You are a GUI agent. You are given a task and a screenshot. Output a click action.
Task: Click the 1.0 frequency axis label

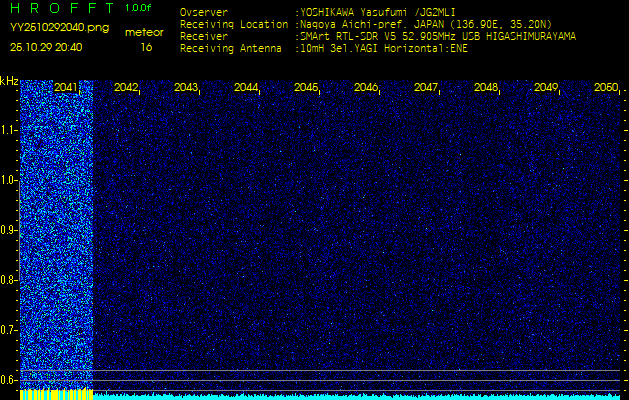pos(9,180)
